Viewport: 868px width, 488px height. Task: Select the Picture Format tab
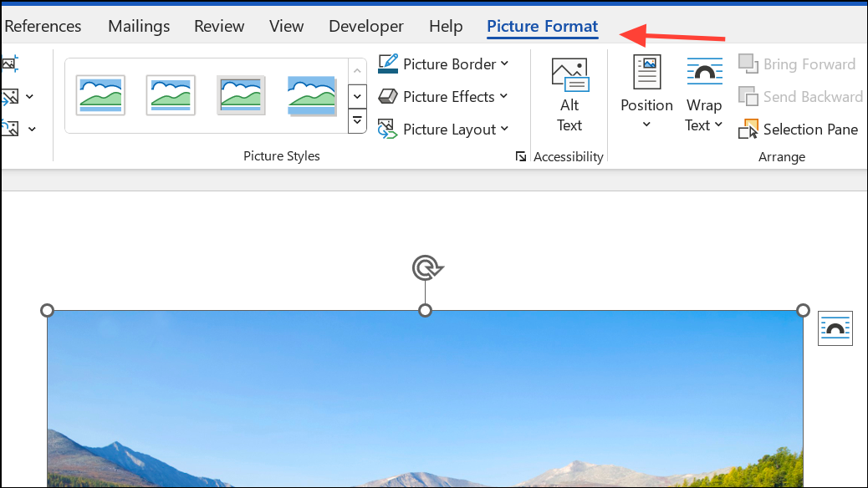point(543,26)
